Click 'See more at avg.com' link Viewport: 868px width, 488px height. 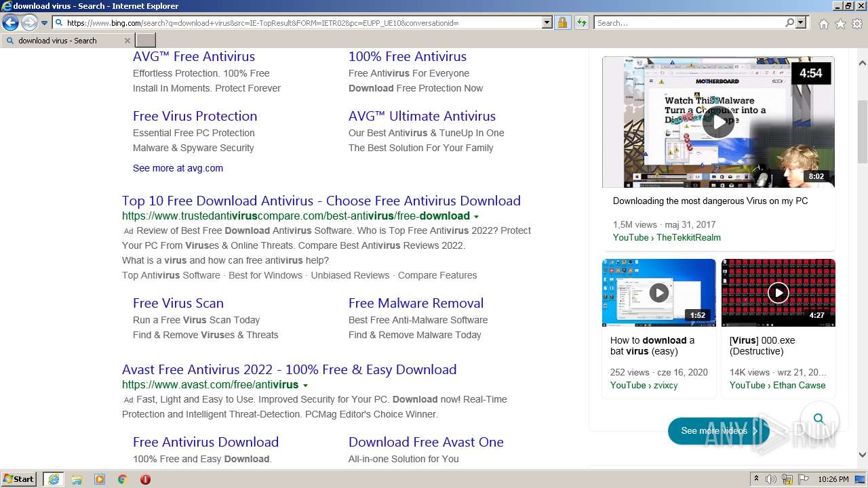pos(178,168)
